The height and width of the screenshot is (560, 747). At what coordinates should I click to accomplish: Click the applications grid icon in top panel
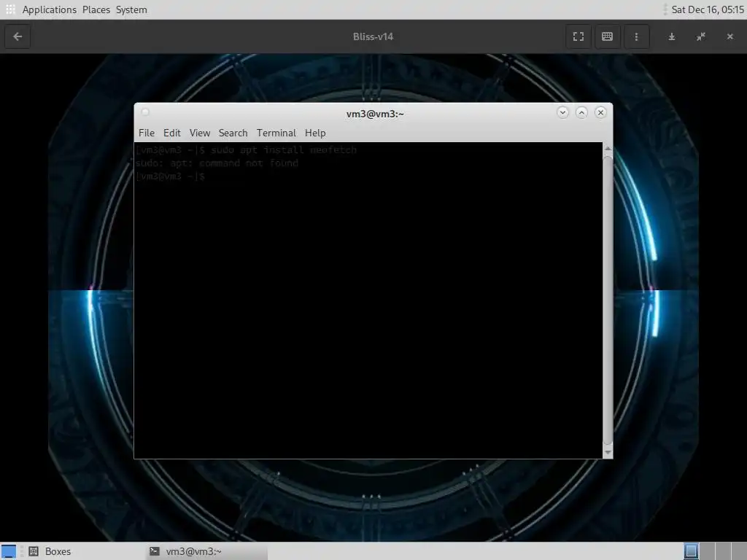(x=10, y=9)
